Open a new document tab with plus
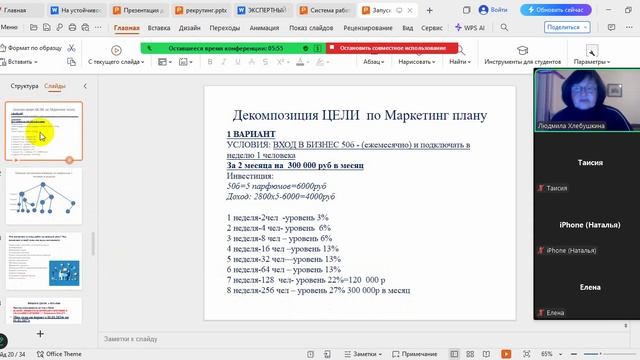 tap(429, 10)
